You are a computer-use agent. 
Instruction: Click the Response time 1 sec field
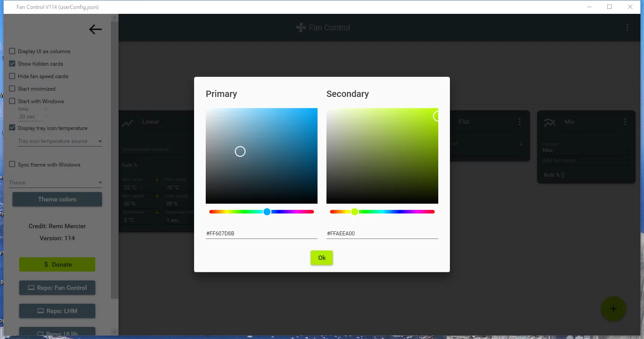[x=179, y=220]
